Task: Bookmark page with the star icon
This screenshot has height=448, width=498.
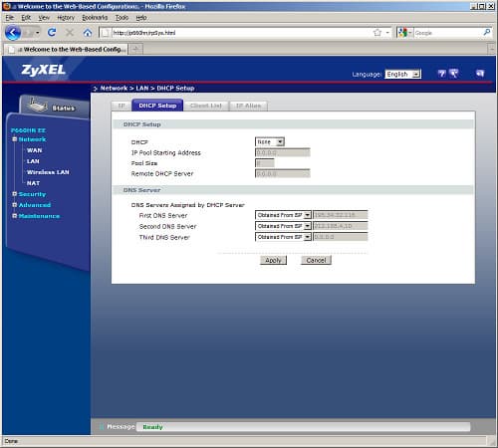Action: pos(377,33)
